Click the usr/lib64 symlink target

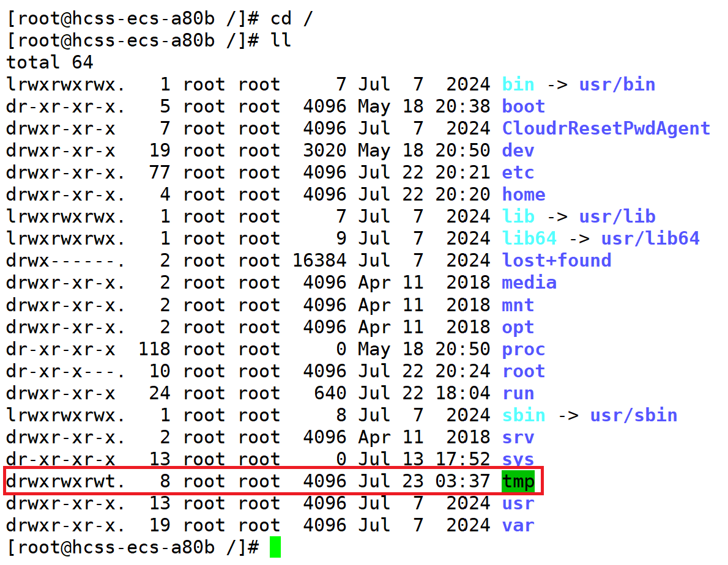click(650, 238)
